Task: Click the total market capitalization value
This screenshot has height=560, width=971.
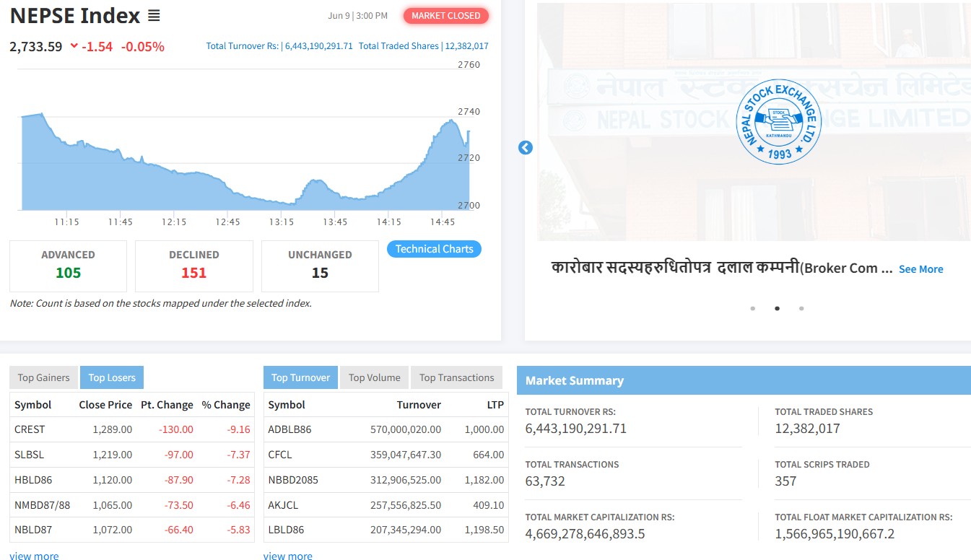Action: click(585, 534)
